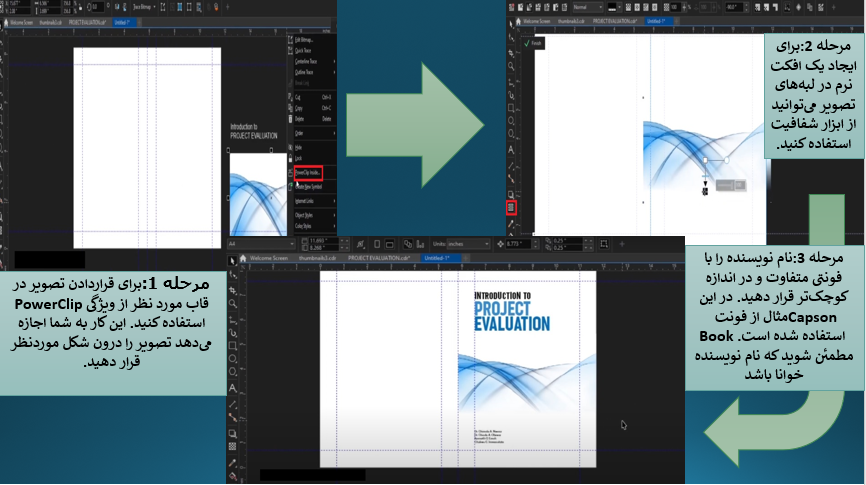Switch to Welcome Screen tab in step 3

point(268,258)
